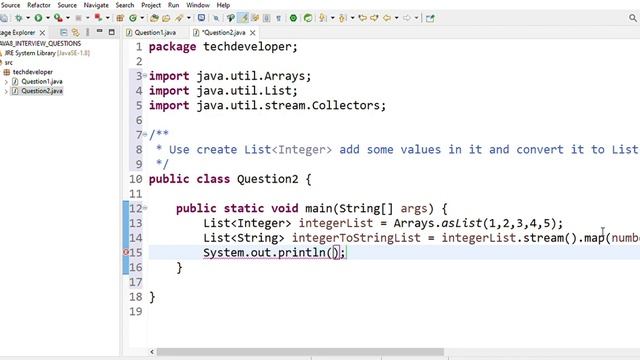Select the *Question2.java editor tab

point(223,32)
